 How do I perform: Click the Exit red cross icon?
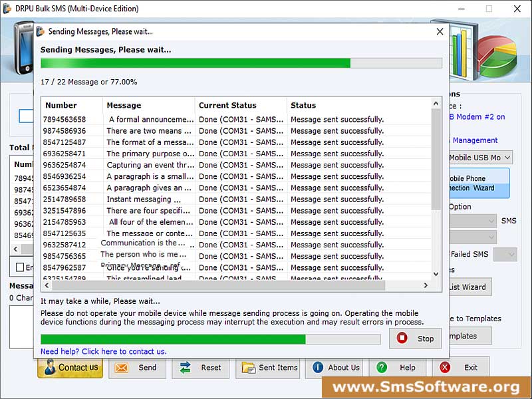click(x=445, y=367)
